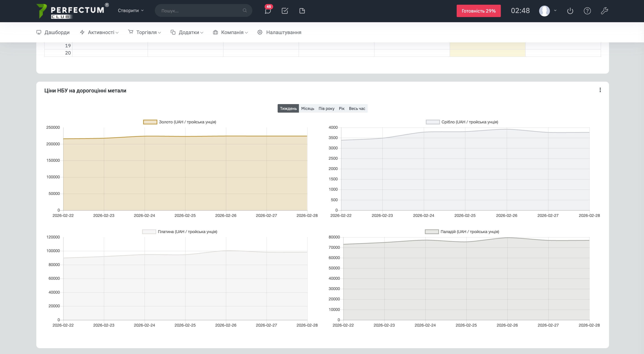Click the wrench setup icon
This screenshot has height=354, width=644.
tap(604, 11)
